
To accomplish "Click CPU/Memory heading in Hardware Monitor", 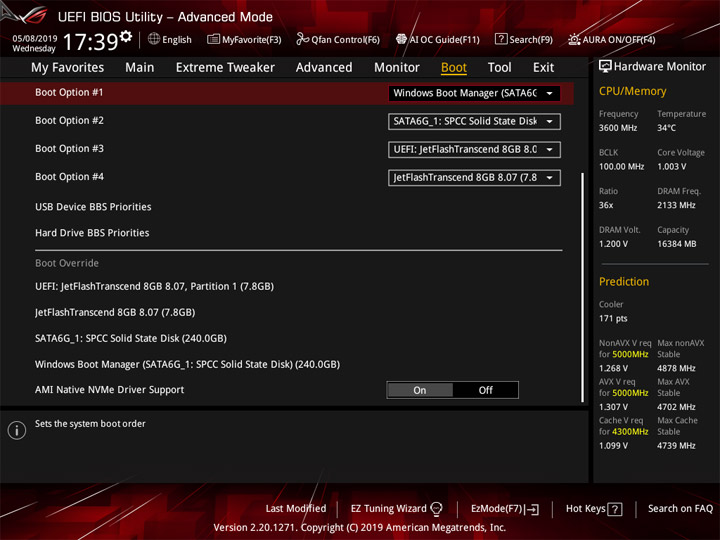I will coord(632,91).
